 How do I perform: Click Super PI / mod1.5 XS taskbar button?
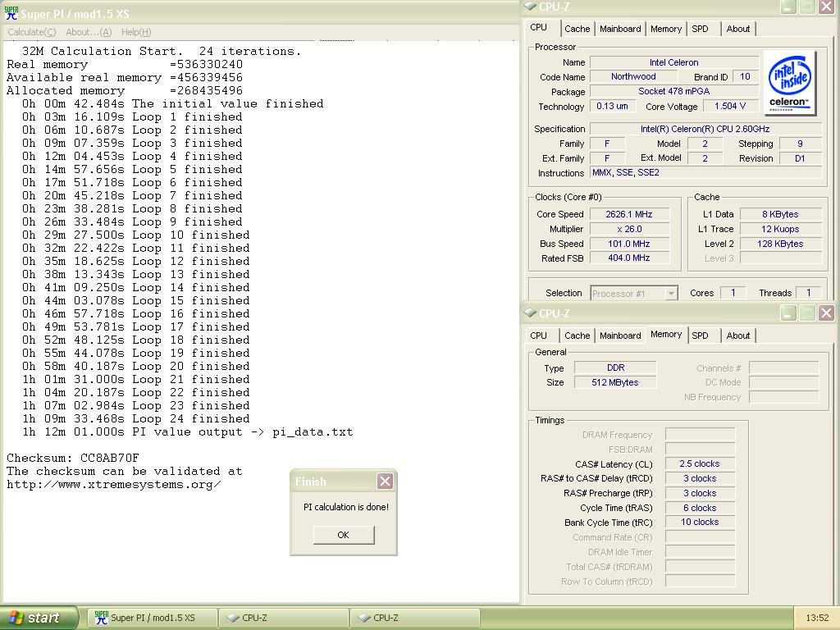[152, 618]
